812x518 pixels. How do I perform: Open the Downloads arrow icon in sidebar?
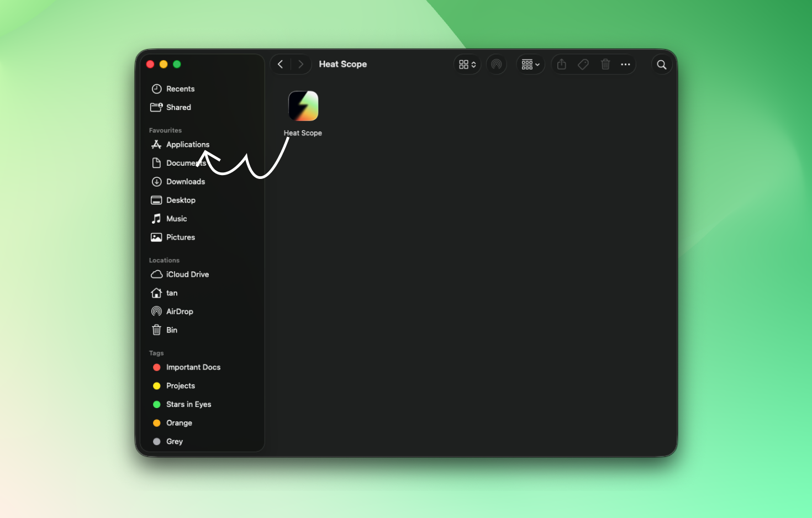[157, 182]
